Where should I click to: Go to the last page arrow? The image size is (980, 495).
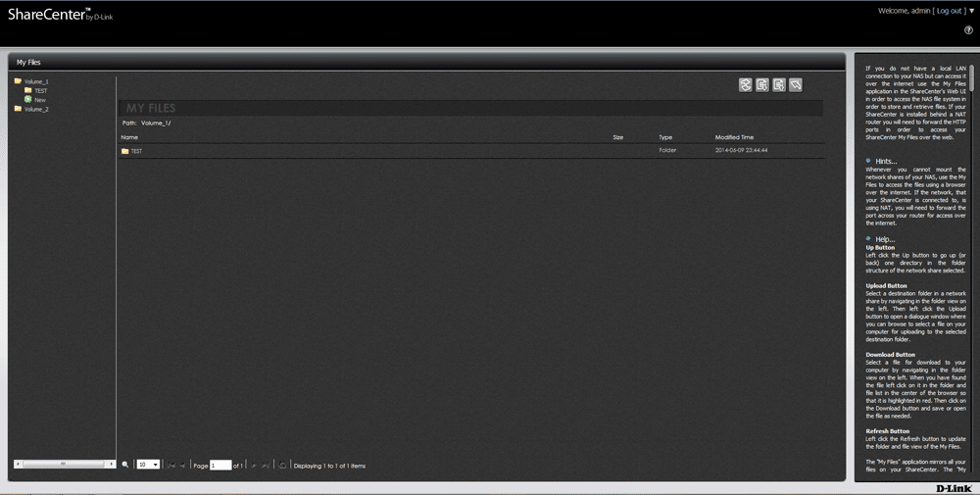(x=266, y=465)
